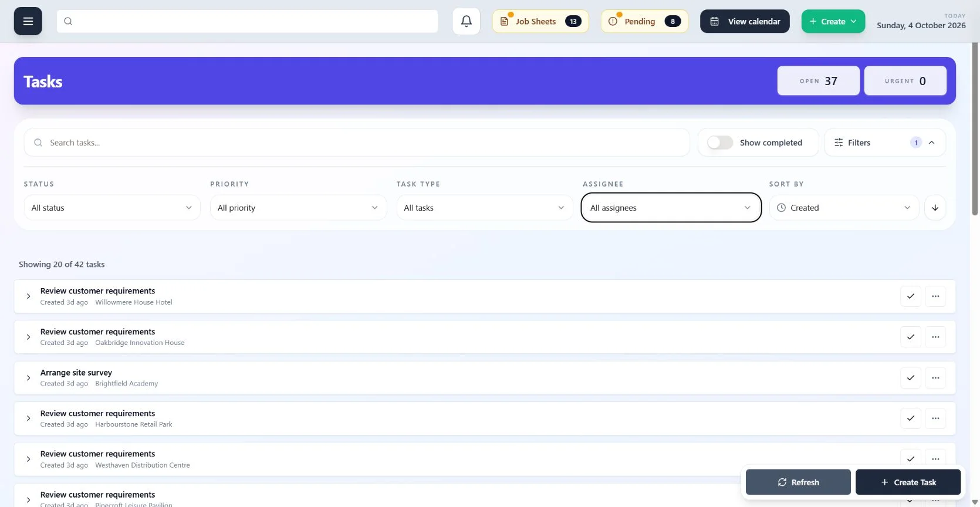Click the search magnifier icon in top bar

pyautogui.click(x=68, y=21)
